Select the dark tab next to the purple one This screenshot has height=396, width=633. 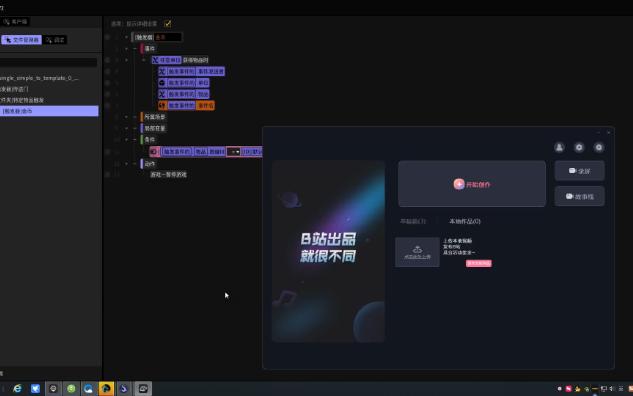[55, 40]
